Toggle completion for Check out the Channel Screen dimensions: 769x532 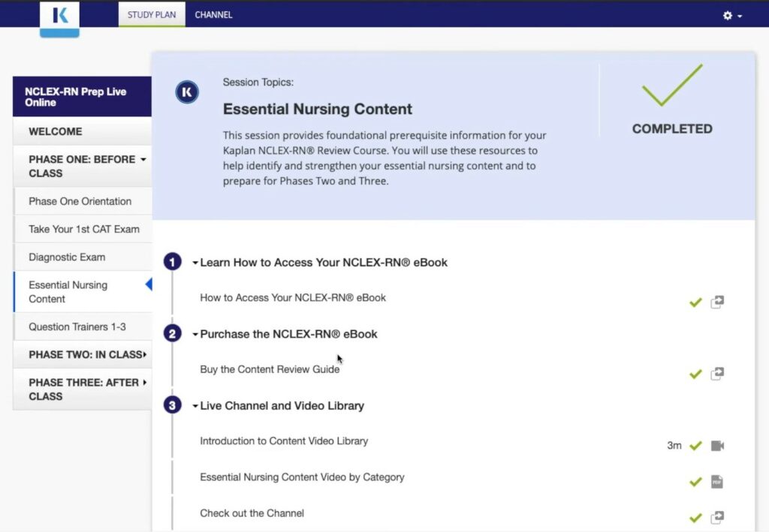click(695, 517)
